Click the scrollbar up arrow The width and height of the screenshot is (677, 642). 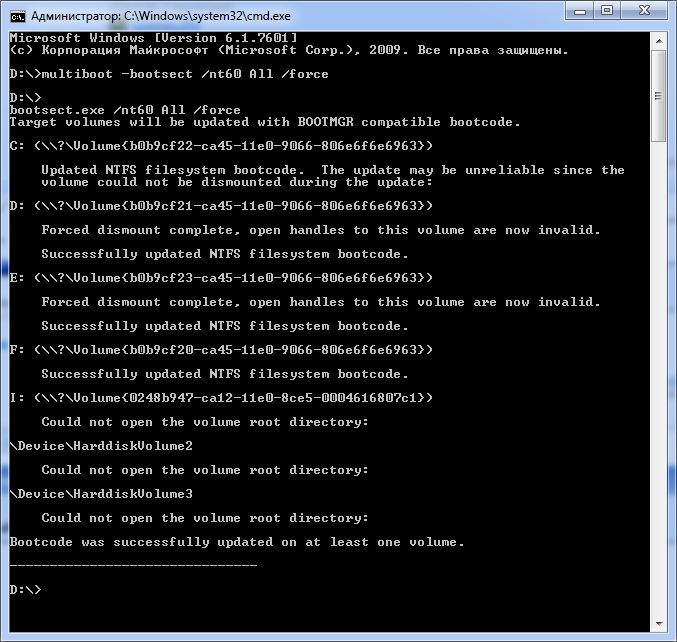[x=659, y=41]
